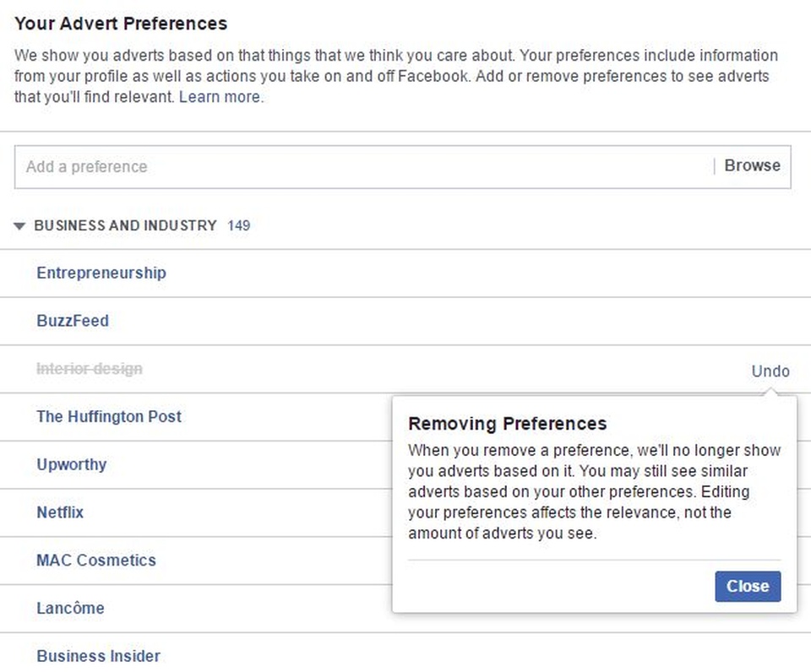Open the Upworthy preference
The width and height of the screenshot is (811, 672).
(x=72, y=464)
